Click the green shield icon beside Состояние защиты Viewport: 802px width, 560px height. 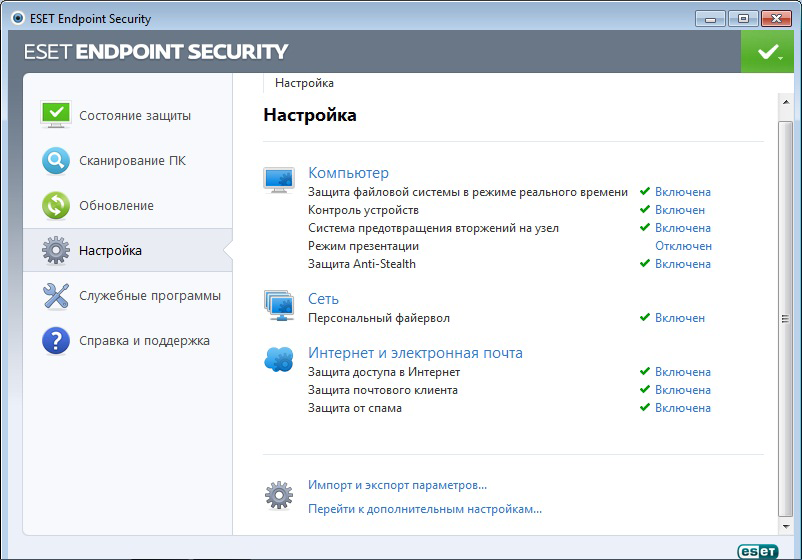click(56, 115)
